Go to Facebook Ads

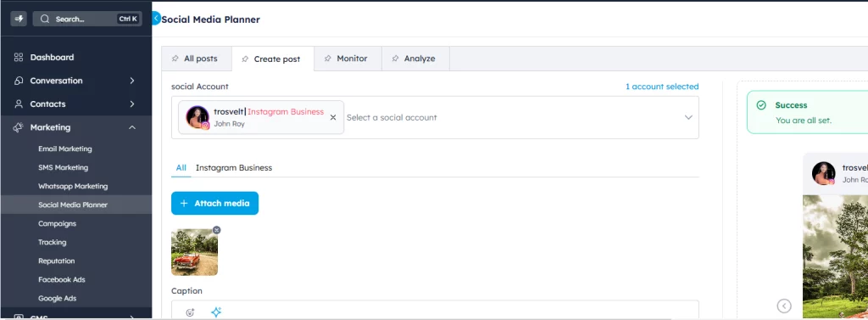point(61,279)
